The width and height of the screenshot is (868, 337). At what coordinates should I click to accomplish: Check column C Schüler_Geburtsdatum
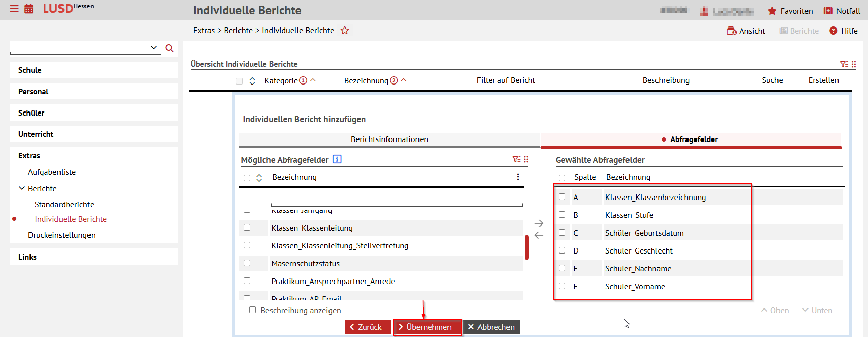[x=562, y=232]
